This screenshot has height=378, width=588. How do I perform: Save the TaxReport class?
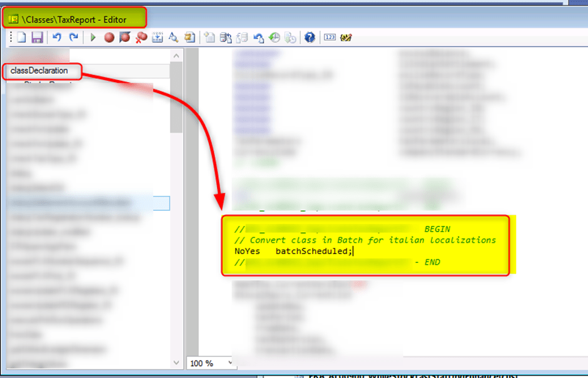(x=37, y=38)
